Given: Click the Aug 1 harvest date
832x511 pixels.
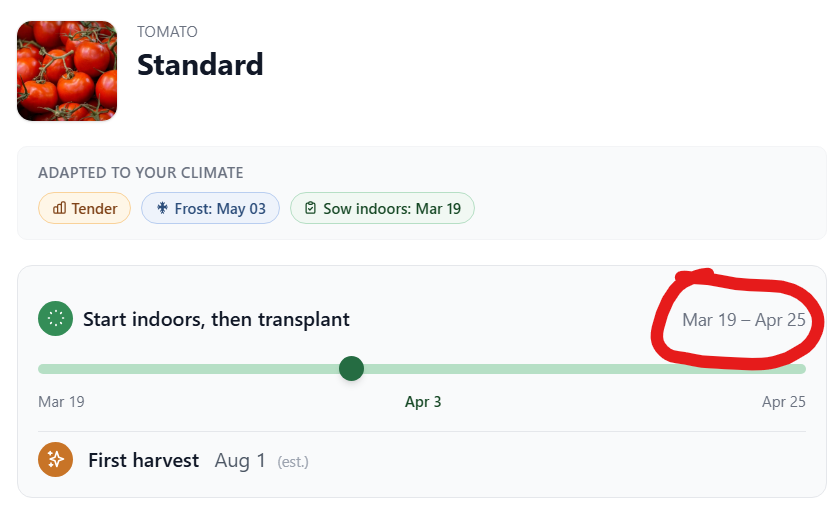Looking at the screenshot, I should click(x=240, y=460).
